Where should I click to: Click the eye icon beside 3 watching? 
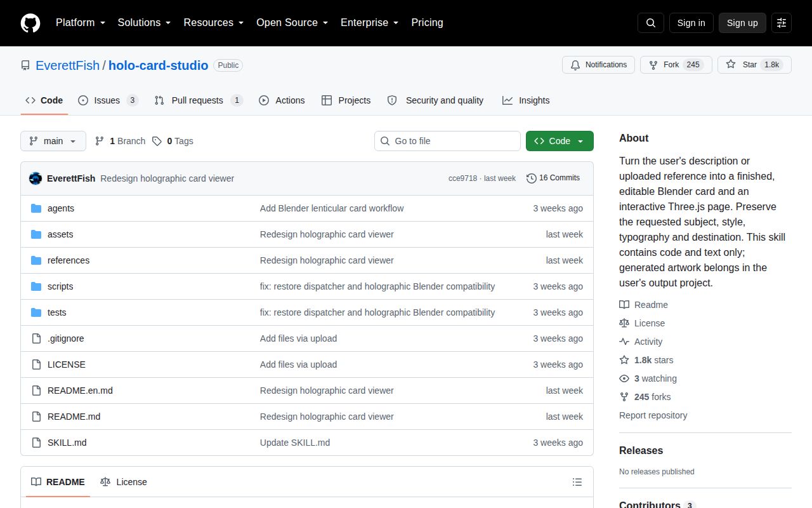624,378
